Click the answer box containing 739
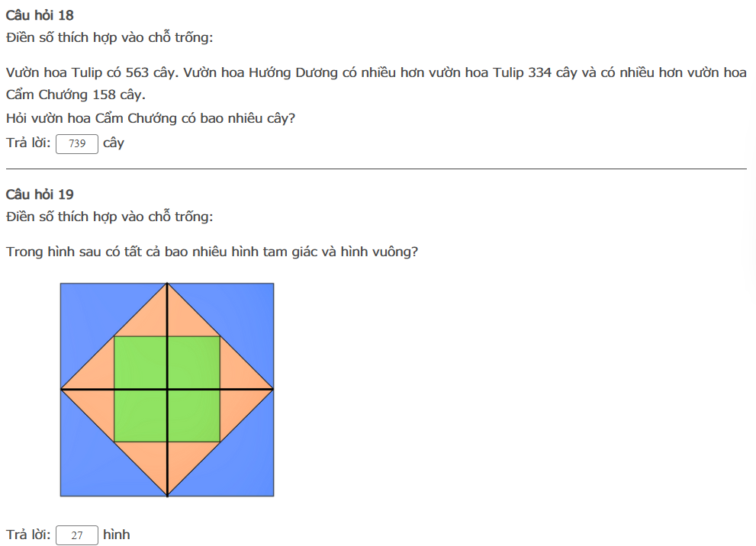 click(77, 143)
